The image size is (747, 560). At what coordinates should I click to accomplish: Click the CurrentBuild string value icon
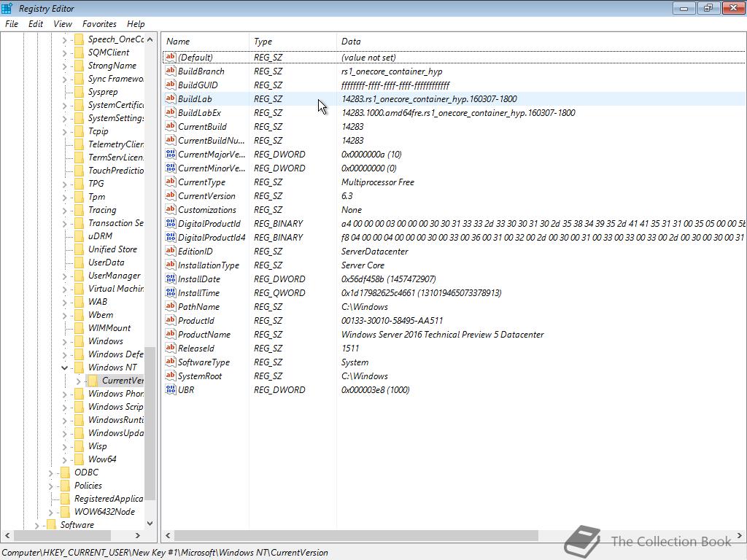coord(170,126)
